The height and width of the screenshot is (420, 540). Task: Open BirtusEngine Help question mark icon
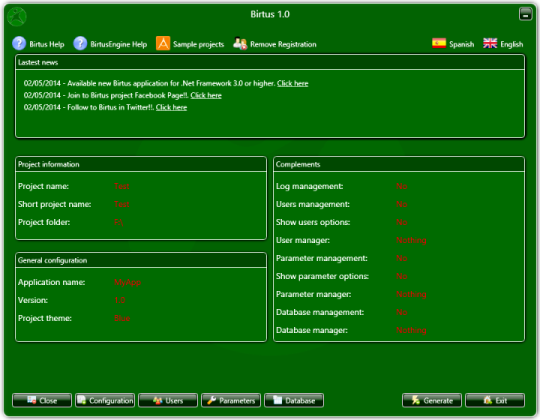[x=80, y=44]
